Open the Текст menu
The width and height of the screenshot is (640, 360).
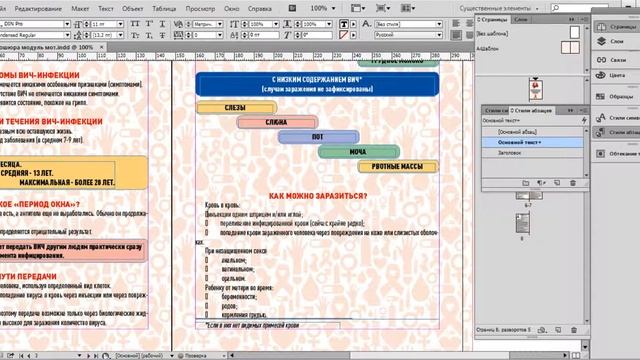tap(106, 8)
